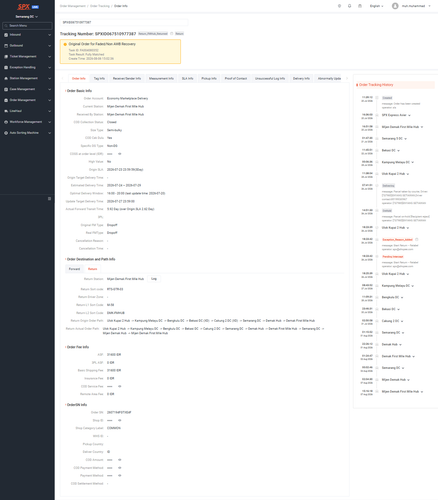Expand the Mijen Demak Hub tracking entry
The height and width of the screenshot is (500, 438).
[409, 380]
